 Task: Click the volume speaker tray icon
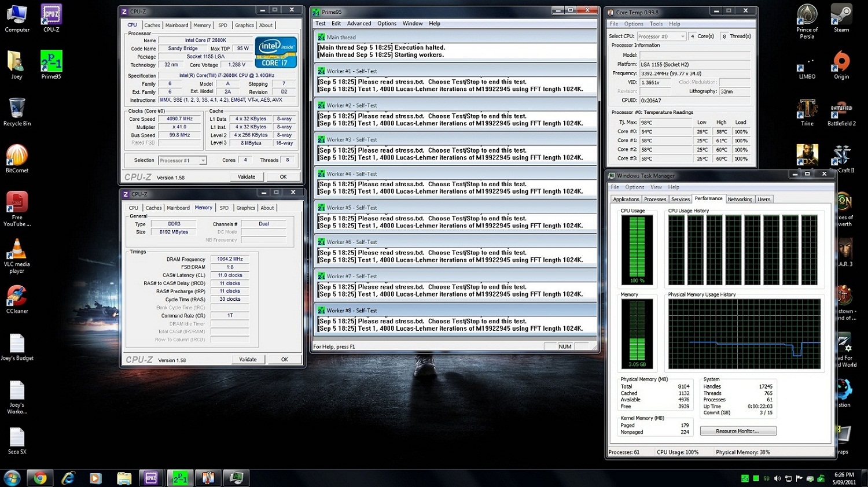coord(777,478)
